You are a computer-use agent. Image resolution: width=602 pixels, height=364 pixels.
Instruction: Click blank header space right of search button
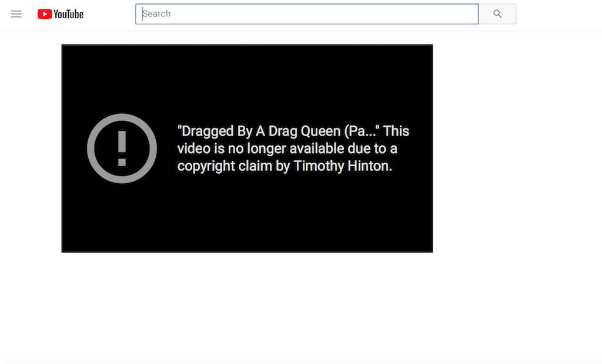(x=558, y=14)
